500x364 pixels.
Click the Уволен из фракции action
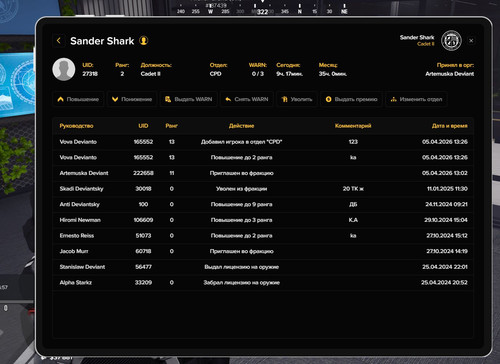pos(242,189)
